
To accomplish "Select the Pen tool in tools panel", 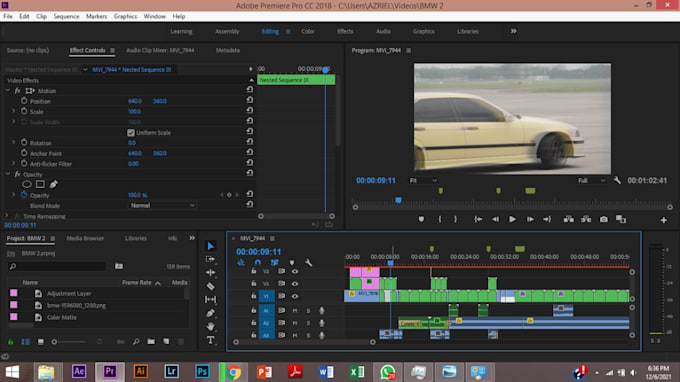I will pos(210,313).
